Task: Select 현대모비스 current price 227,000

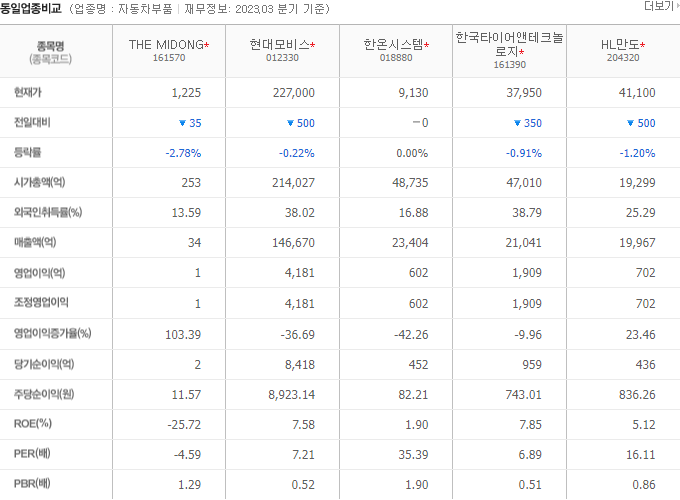Action: tap(294, 93)
